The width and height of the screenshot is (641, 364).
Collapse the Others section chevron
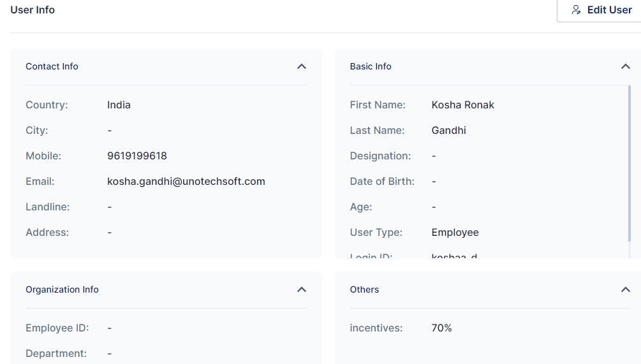625,289
